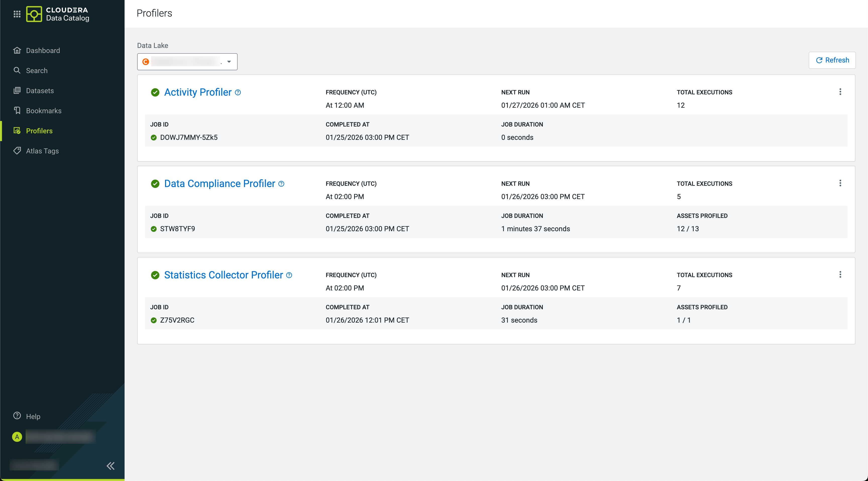Click help icon next to Activity Profiler
The height and width of the screenshot is (481, 868).
point(238,92)
